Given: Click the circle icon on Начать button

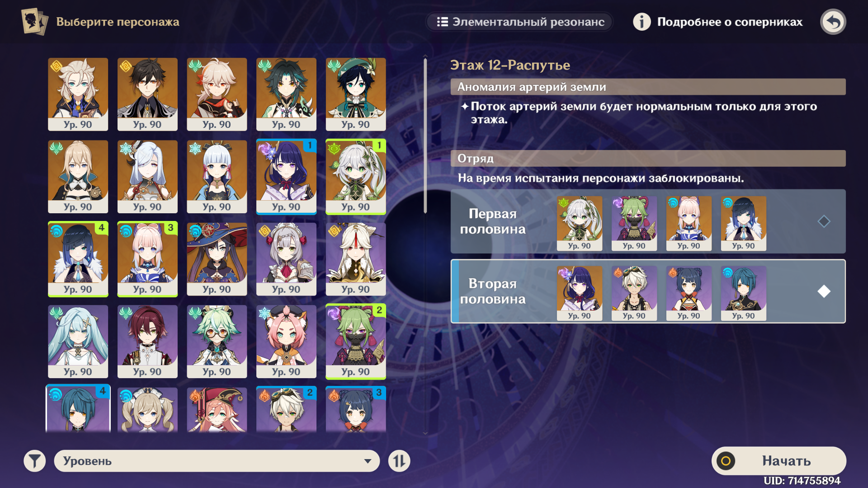Looking at the screenshot, I should point(726,461).
